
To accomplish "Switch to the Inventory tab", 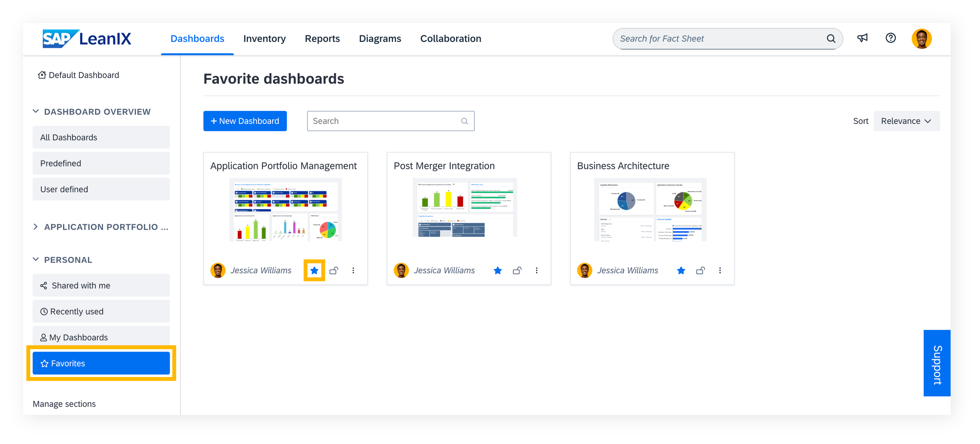I will point(264,38).
